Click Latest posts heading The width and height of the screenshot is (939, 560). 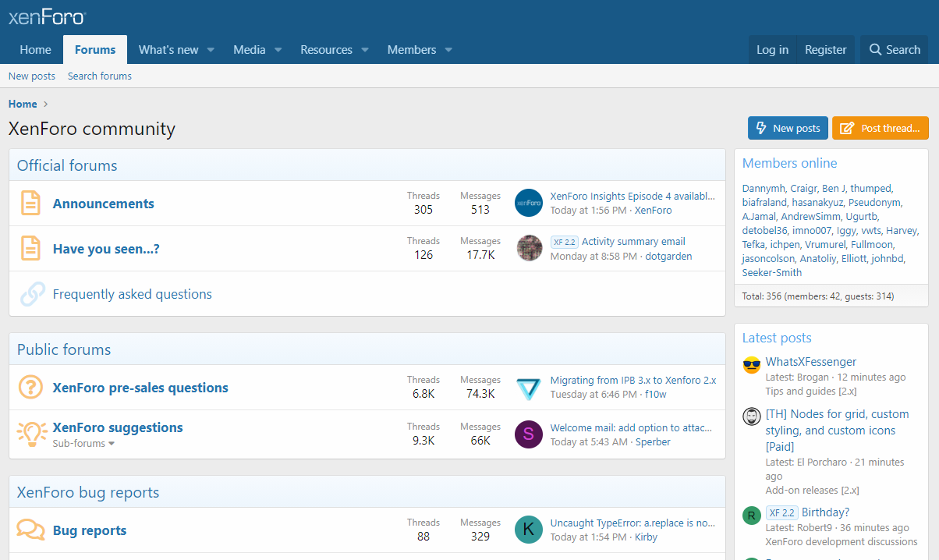pos(777,338)
